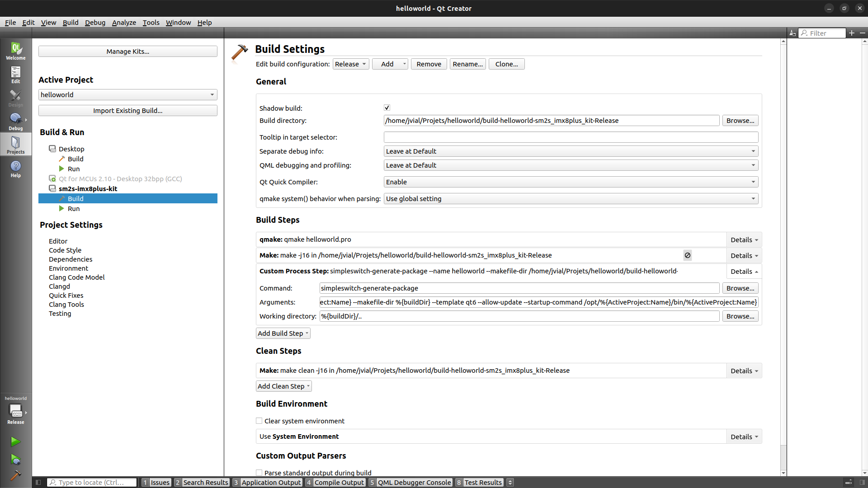Enable Parse standard output during build
The width and height of the screenshot is (868, 488).
259,473
